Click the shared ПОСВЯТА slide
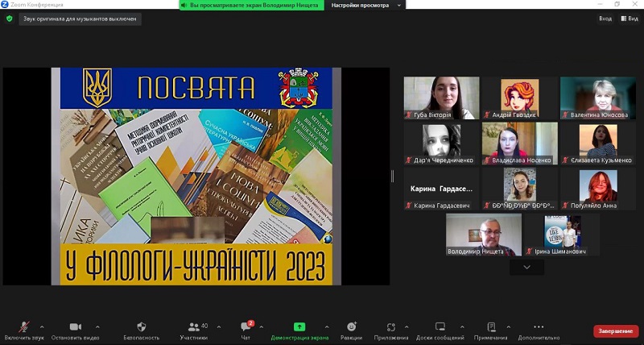 196,176
